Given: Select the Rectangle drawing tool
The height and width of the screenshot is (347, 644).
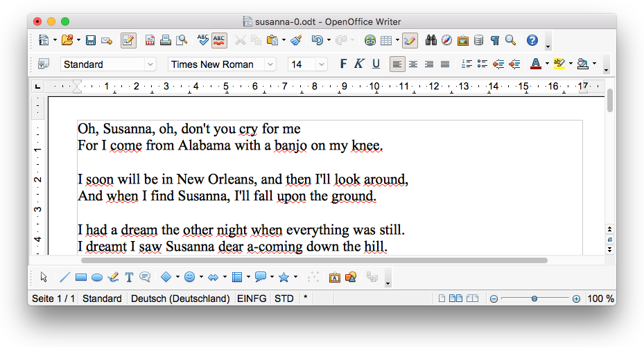Looking at the screenshot, I should tap(81, 277).
